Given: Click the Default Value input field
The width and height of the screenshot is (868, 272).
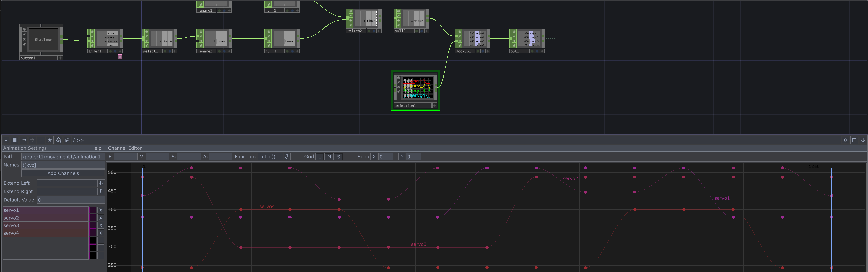Looking at the screenshot, I should (x=70, y=200).
